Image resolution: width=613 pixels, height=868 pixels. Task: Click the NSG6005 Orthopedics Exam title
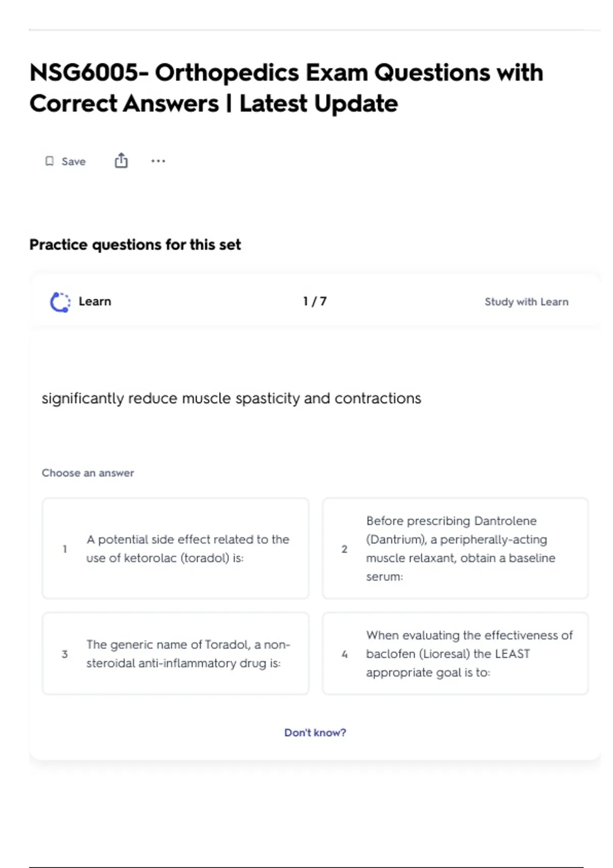286,88
